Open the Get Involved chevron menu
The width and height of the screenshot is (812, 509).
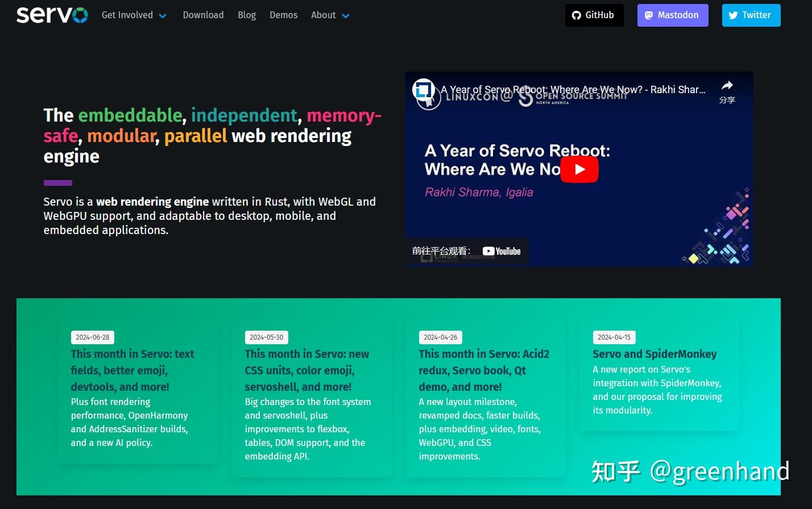[x=163, y=16]
